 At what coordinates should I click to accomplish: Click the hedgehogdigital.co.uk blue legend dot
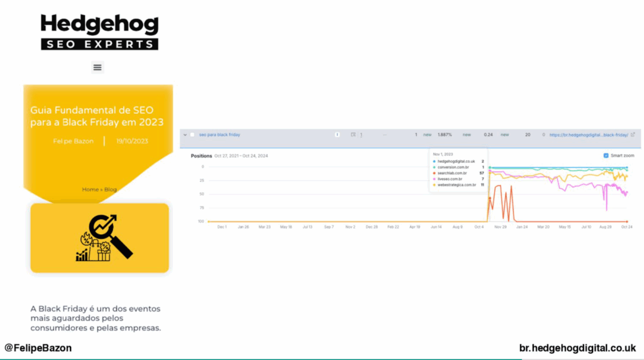pos(434,162)
